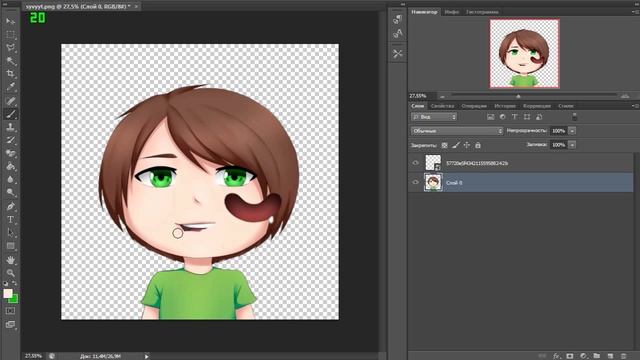Hide the Слой 0 layer
640x360 pixels.
[x=416, y=182]
